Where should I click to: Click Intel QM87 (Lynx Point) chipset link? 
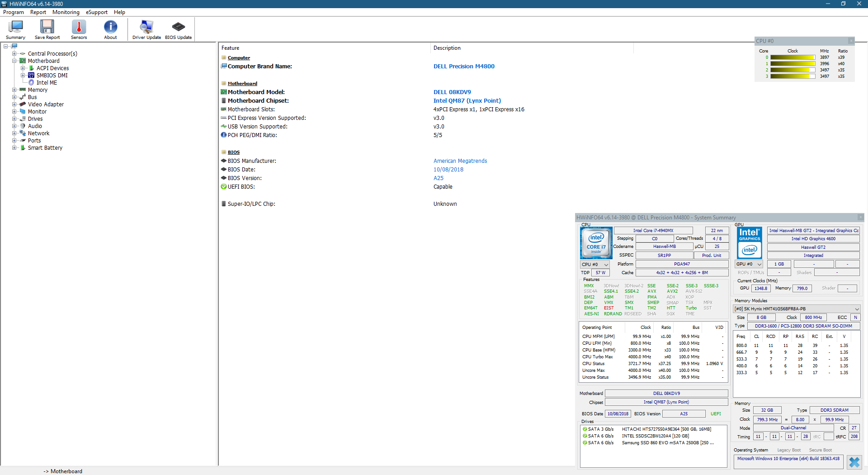click(x=467, y=101)
